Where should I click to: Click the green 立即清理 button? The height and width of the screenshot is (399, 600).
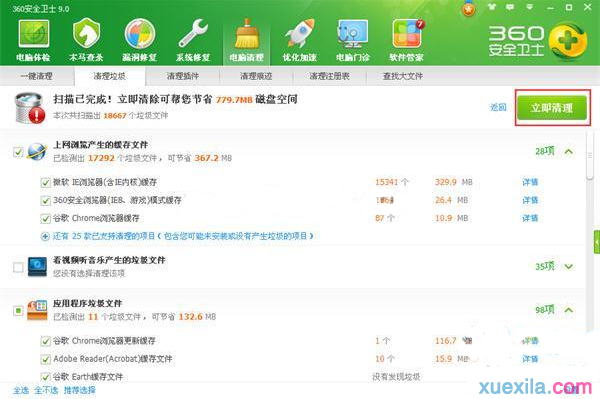tap(552, 108)
